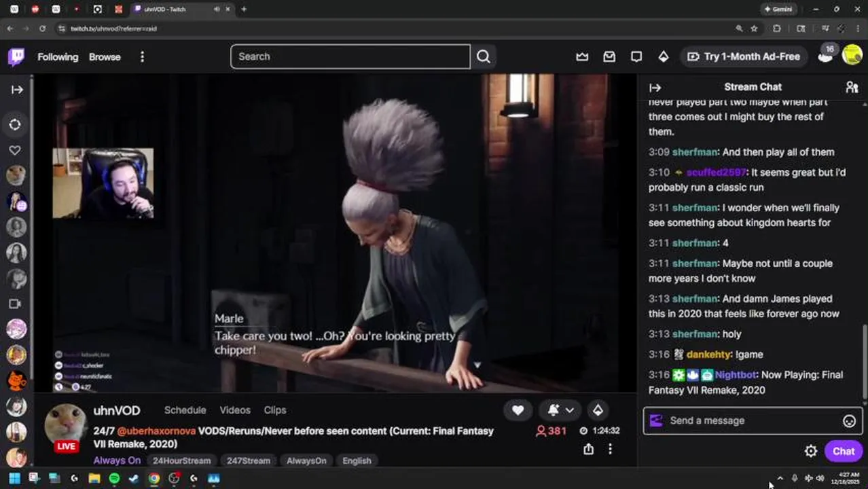Open the first followed channel avatar in sidebar
This screenshot has width=868, height=489.
16,175
